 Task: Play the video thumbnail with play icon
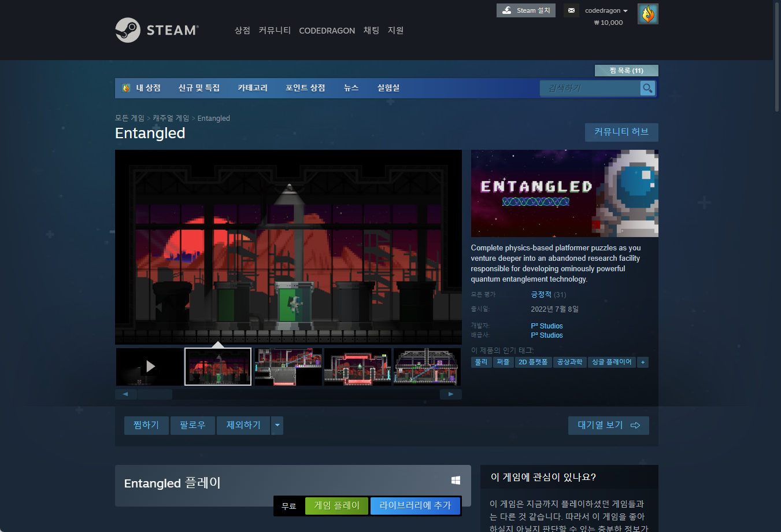click(x=149, y=366)
